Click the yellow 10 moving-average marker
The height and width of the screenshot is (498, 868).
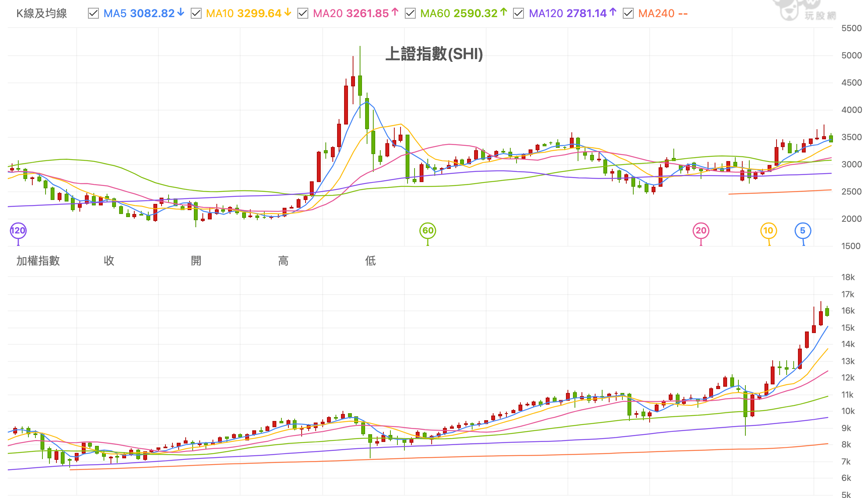tap(768, 231)
